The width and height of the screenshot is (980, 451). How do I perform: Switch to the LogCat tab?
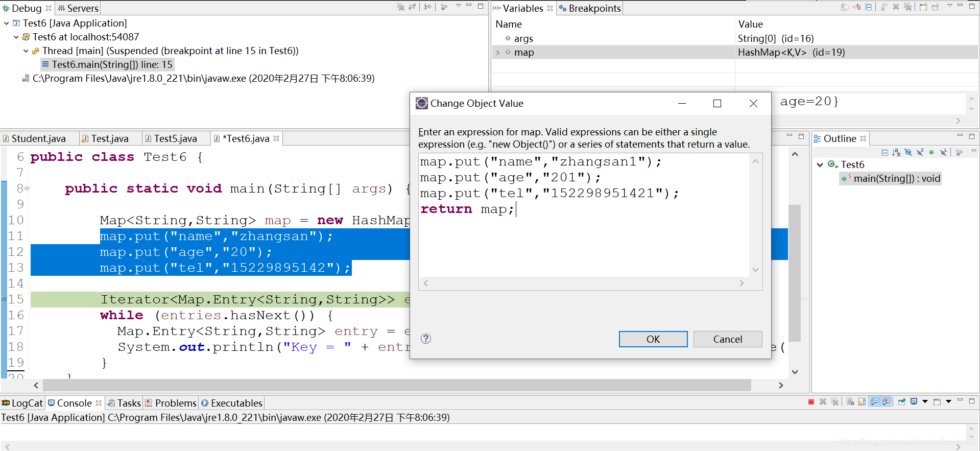click(x=22, y=403)
